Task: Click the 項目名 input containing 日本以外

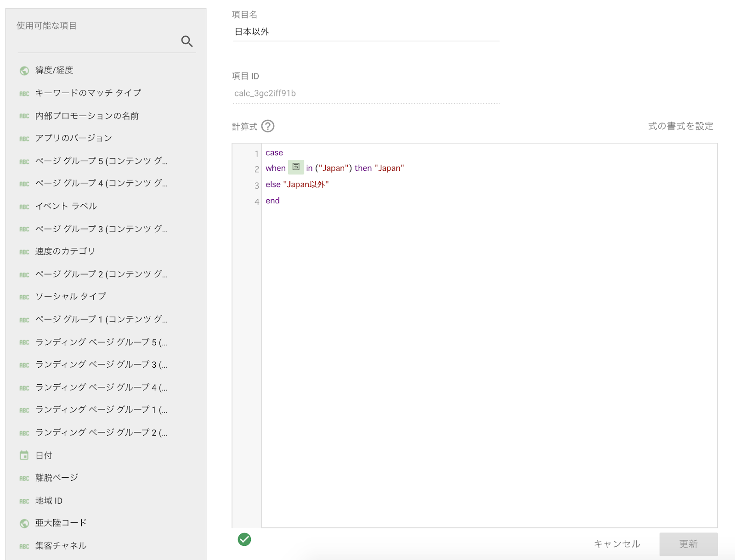Action: point(366,32)
